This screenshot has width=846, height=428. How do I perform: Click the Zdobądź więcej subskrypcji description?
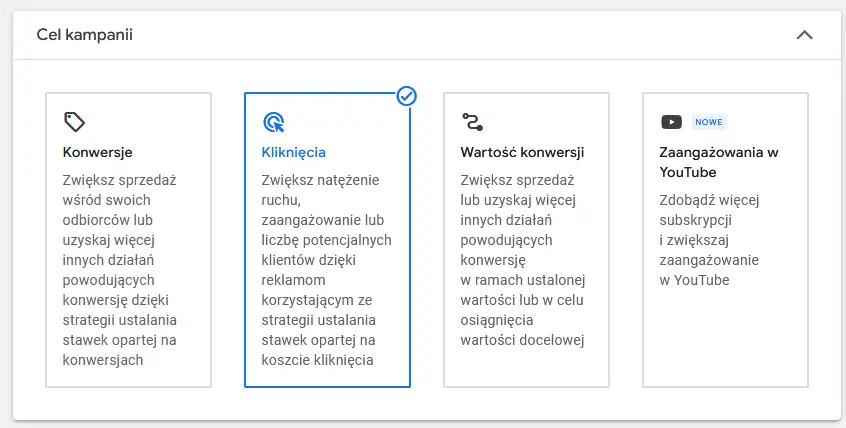[x=709, y=240]
